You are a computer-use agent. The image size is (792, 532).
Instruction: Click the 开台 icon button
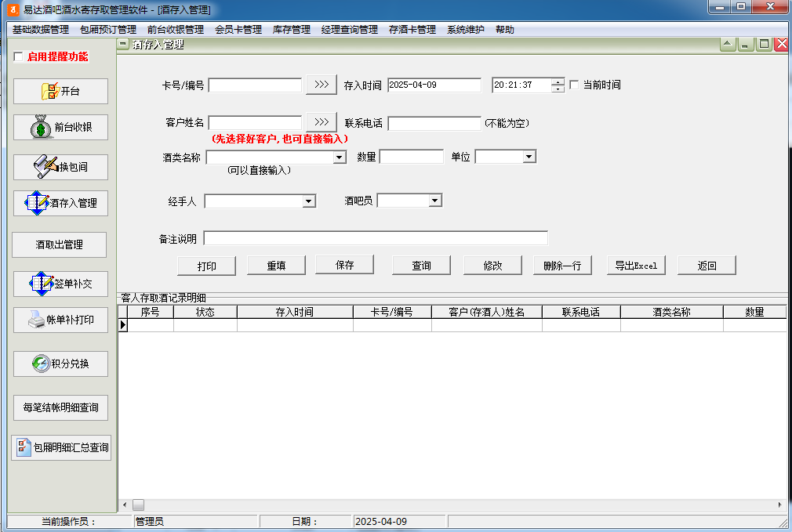click(x=60, y=91)
